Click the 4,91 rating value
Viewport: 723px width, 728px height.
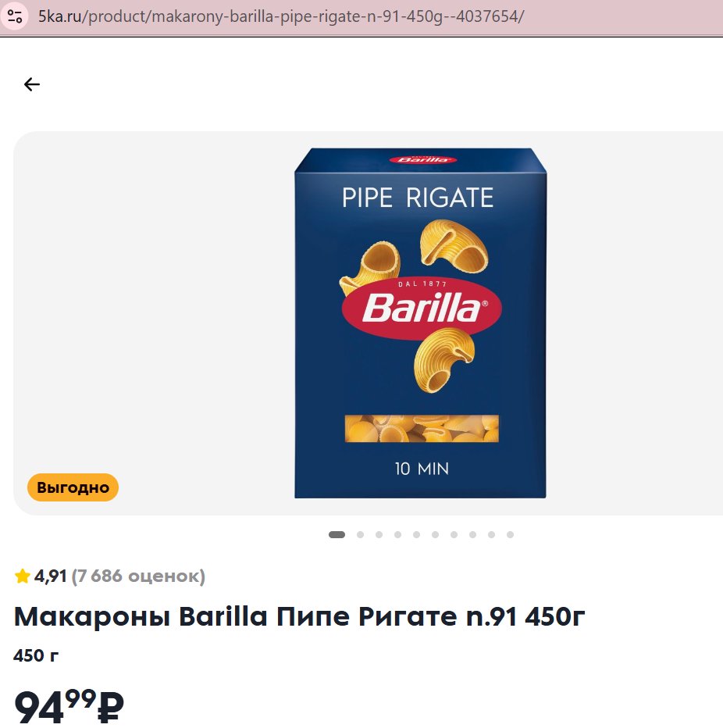point(51,576)
